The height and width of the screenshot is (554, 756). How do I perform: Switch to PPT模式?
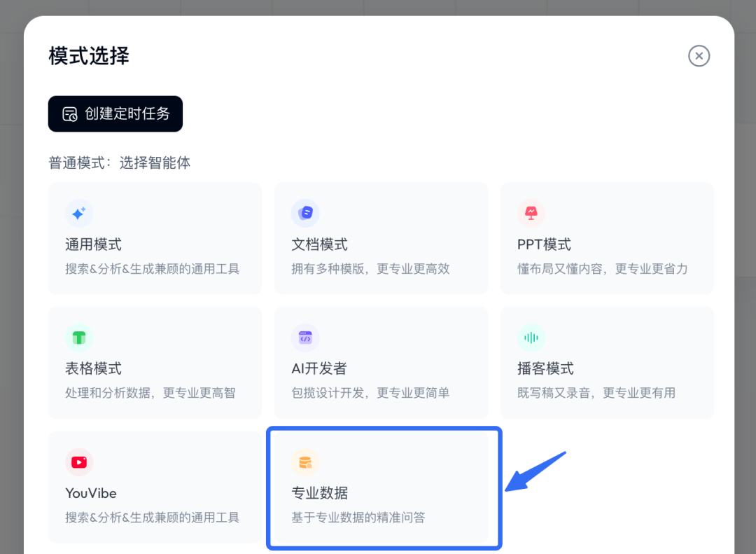click(x=607, y=238)
